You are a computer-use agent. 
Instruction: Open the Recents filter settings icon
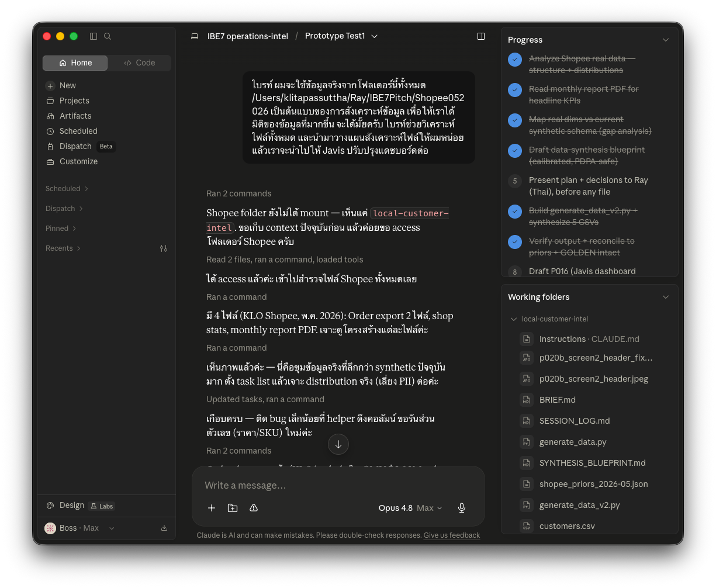(164, 248)
